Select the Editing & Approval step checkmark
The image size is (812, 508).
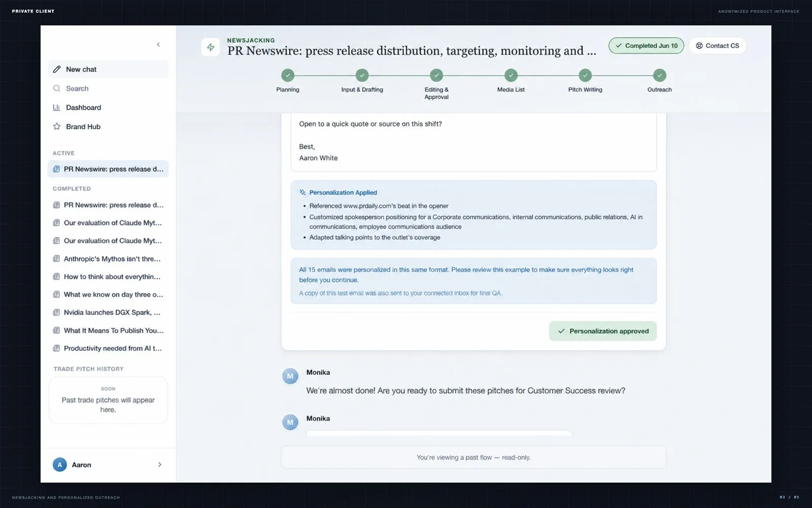click(x=436, y=75)
